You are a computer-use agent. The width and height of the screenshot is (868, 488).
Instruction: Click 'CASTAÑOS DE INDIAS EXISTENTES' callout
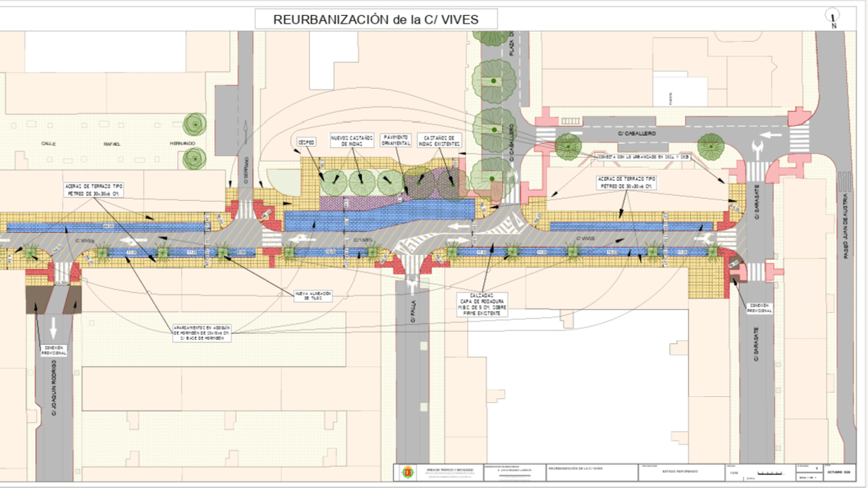438,140
